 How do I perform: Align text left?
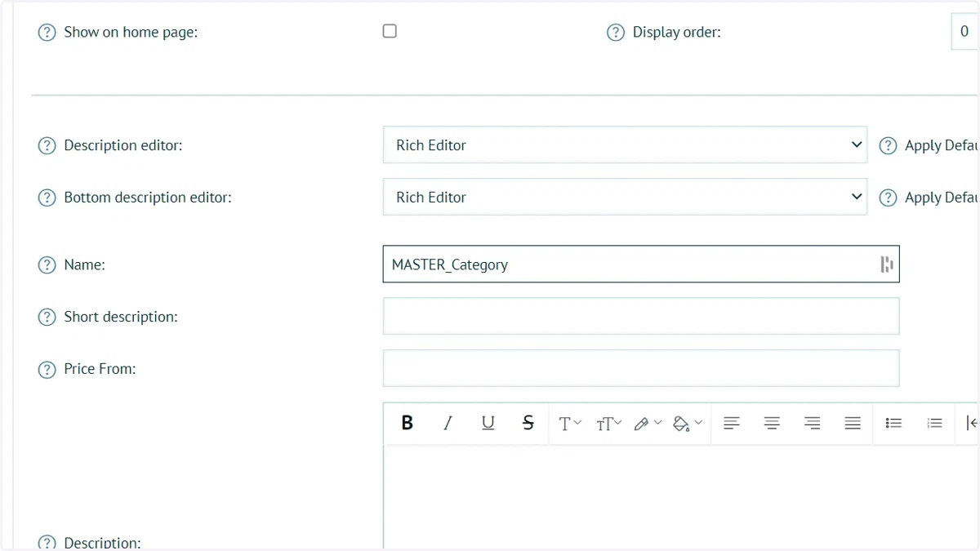[x=731, y=423]
